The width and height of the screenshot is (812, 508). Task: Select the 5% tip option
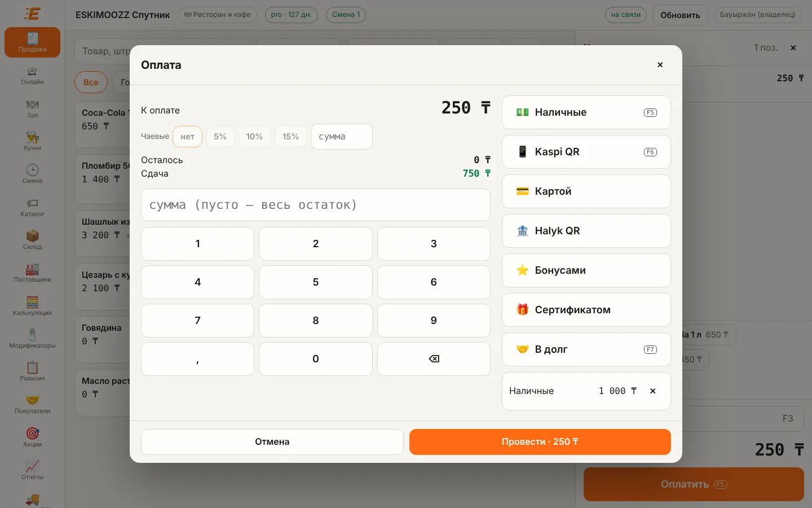(220, 137)
